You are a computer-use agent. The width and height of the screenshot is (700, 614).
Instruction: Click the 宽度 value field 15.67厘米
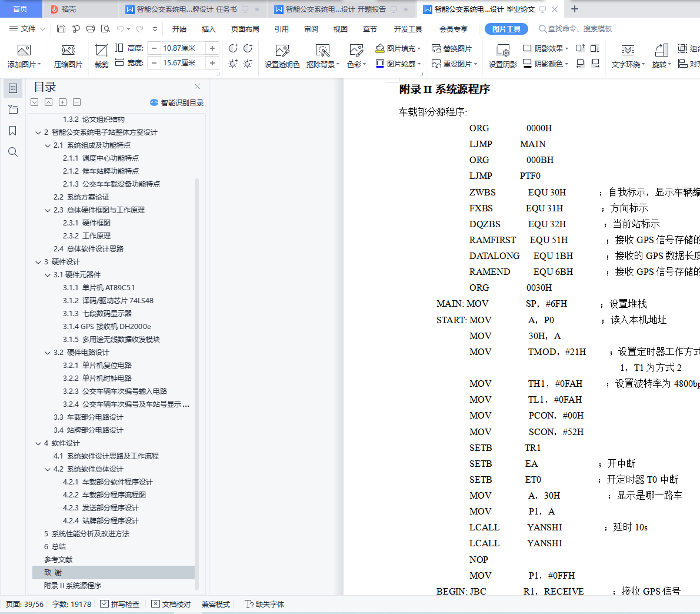(x=183, y=63)
